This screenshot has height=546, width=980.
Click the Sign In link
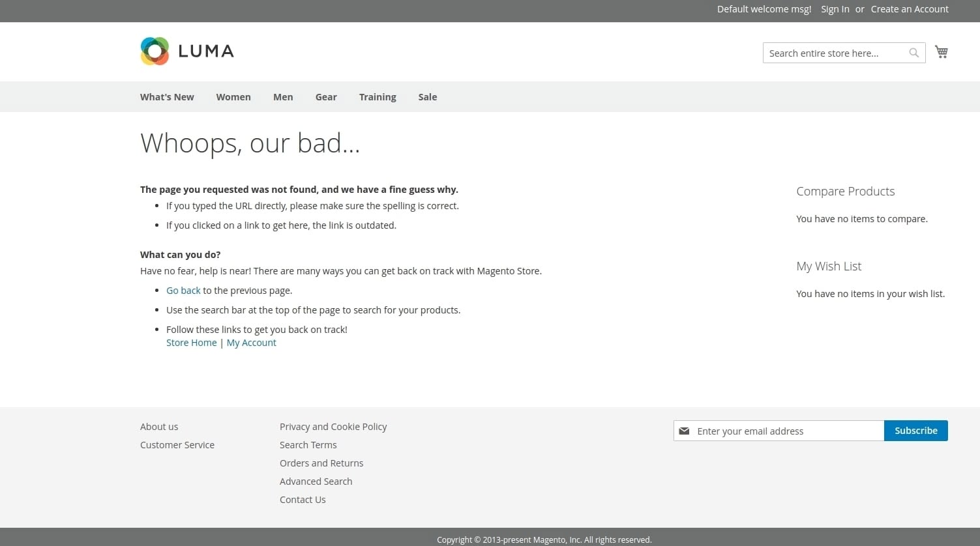(x=835, y=9)
